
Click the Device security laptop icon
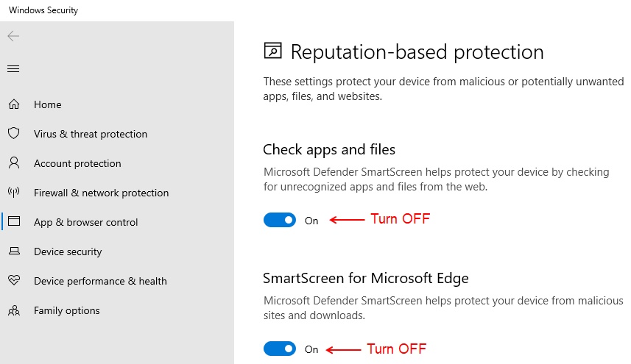[x=14, y=251]
